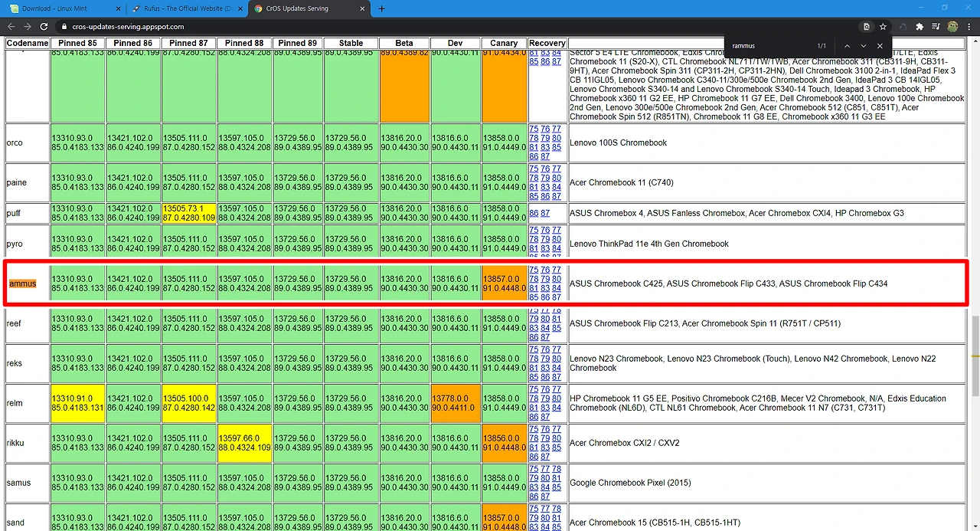Click the yellow 13597.66.0 cell in rikku row
This screenshot has width=980, height=531.
coord(245,443)
